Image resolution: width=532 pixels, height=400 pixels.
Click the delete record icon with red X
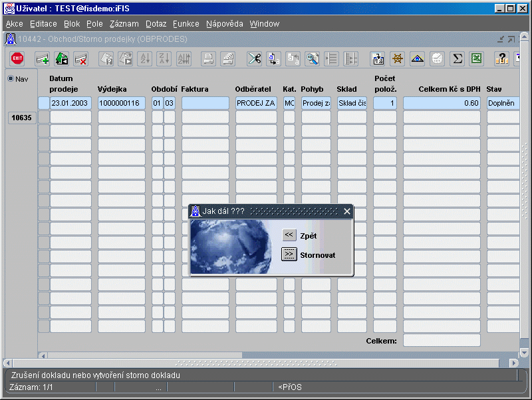point(81,58)
